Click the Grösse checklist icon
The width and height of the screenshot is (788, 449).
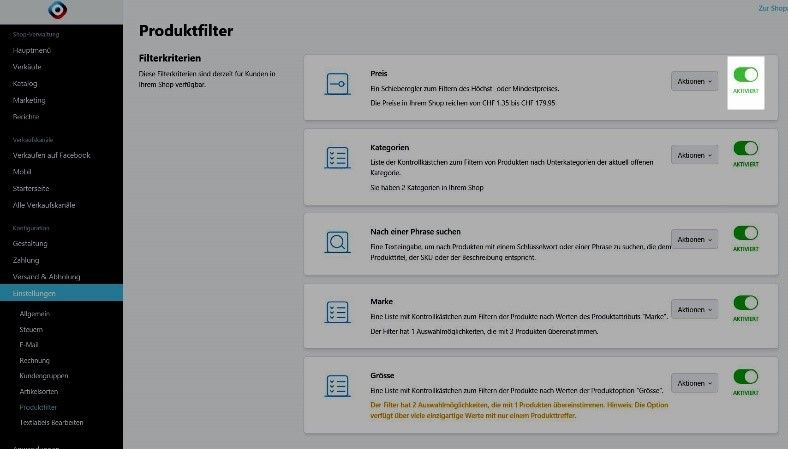coord(338,386)
